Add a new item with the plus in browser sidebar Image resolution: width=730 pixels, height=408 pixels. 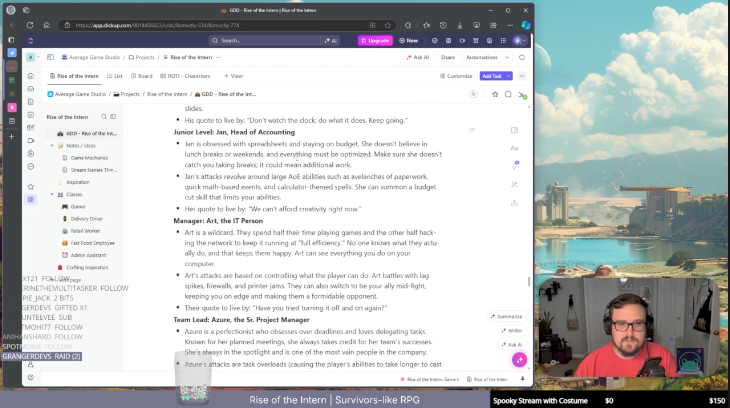pyautogui.click(x=12, y=136)
